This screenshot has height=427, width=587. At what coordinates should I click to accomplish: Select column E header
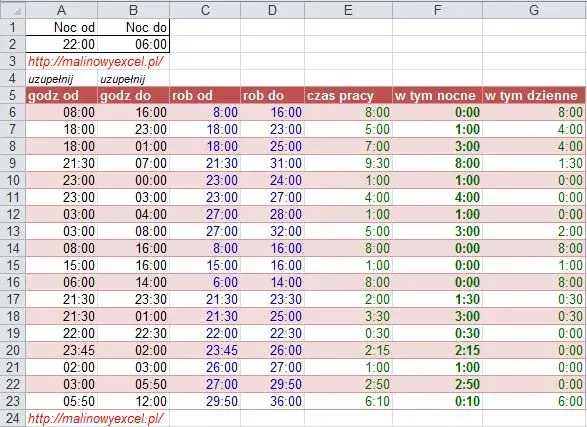(x=348, y=10)
